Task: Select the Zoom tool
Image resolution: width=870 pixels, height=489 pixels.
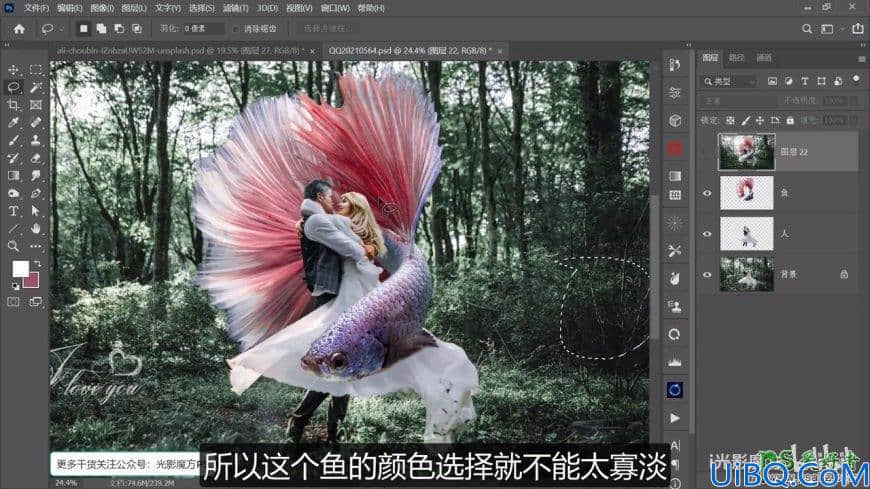Action: tap(13, 246)
